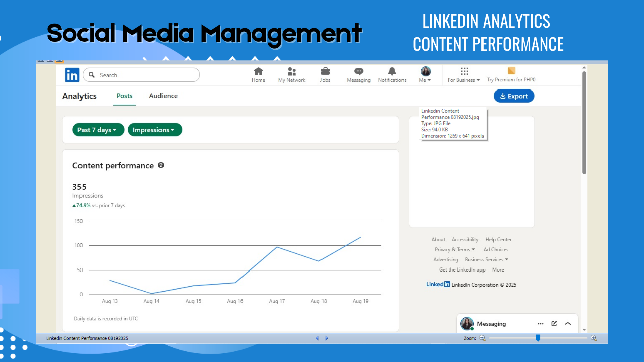The image size is (644, 362).
Task: Open the Jobs briefcase icon
Action: [x=326, y=71]
